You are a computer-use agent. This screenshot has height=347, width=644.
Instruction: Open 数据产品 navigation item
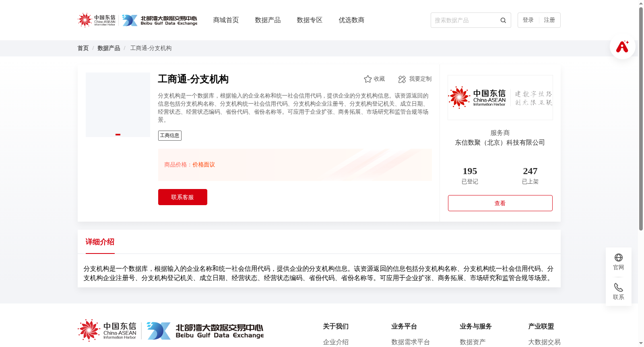tap(268, 20)
